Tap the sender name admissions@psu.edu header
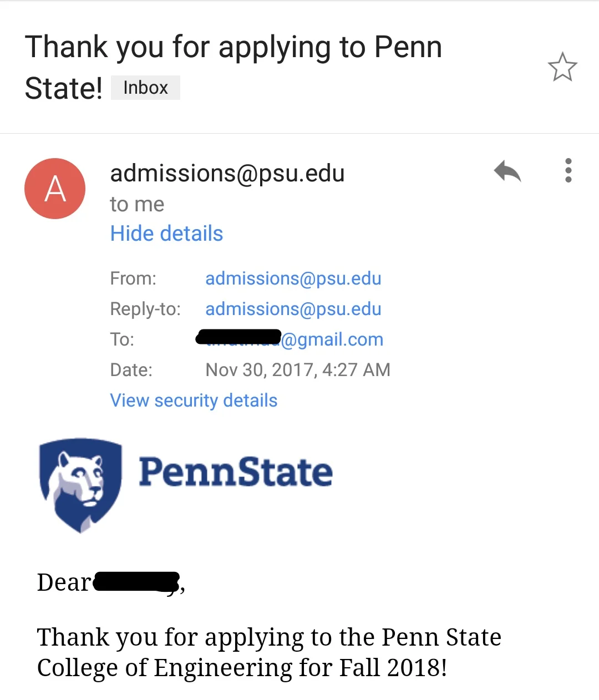 [x=227, y=173]
